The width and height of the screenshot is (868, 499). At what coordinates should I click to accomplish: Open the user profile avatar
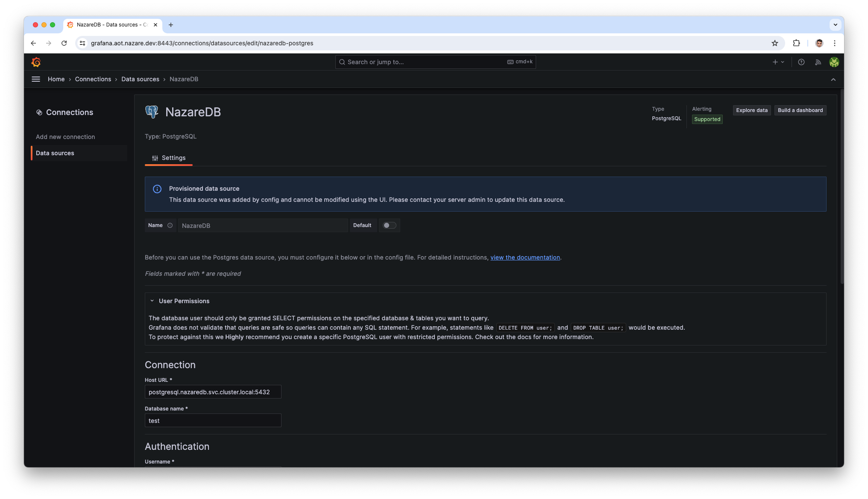coord(834,62)
